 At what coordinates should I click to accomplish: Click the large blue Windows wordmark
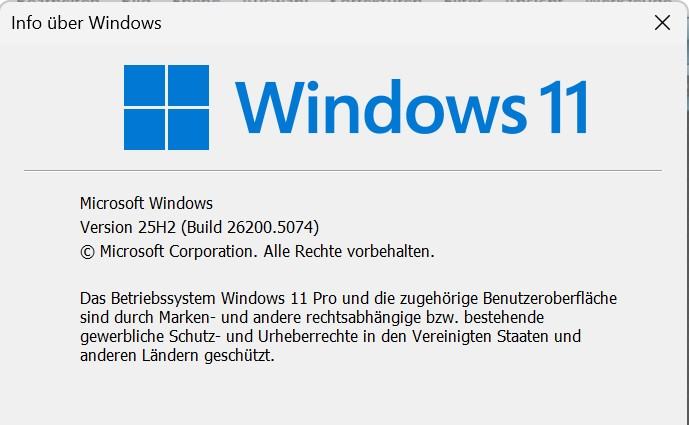coord(381,107)
